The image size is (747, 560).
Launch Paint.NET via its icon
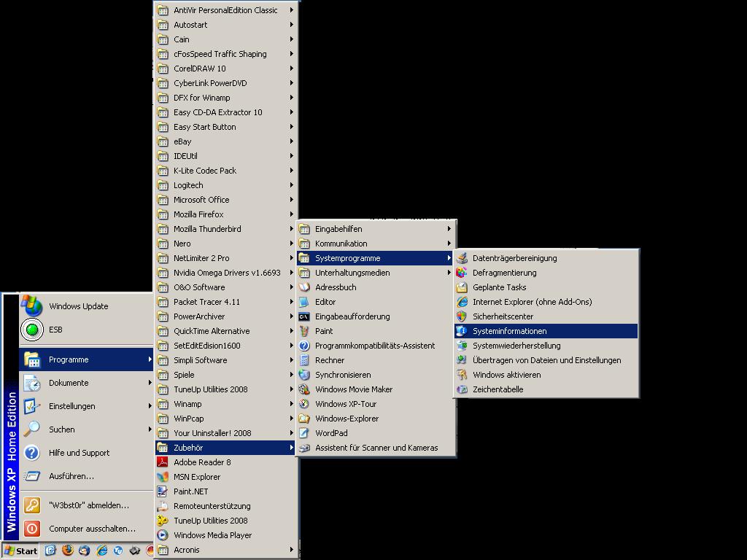(163, 491)
